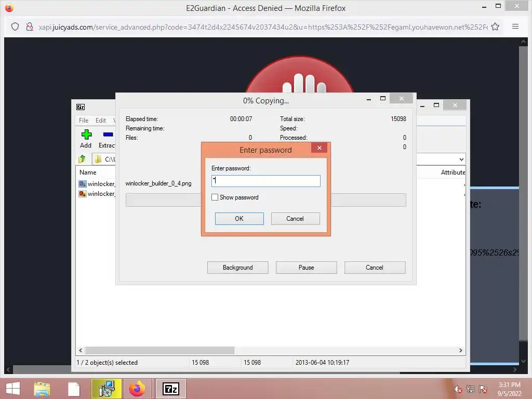The image size is (532, 399).
Task: Cancel the copying operation
Action: (375, 268)
